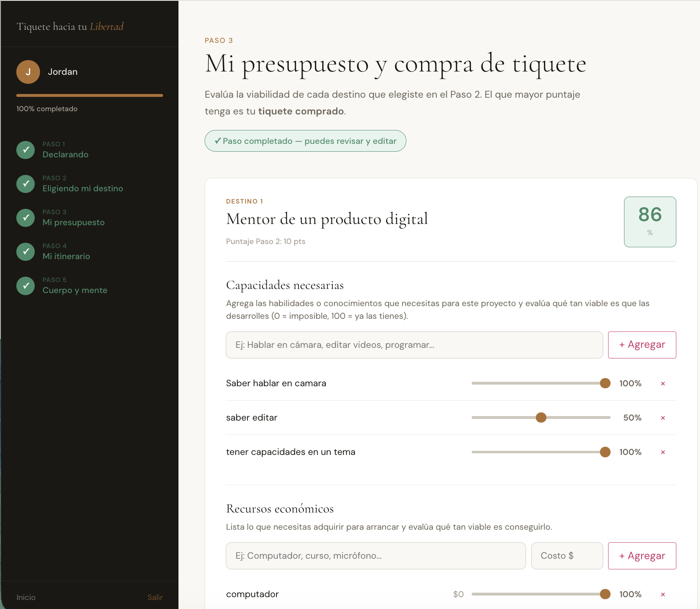The height and width of the screenshot is (609, 700).
Task: Click Inicio link at sidebar bottom
Action: pyautogui.click(x=26, y=597)
